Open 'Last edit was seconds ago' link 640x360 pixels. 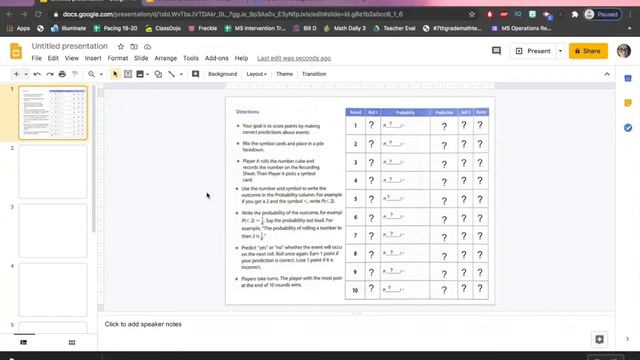(x=294, y=58)
